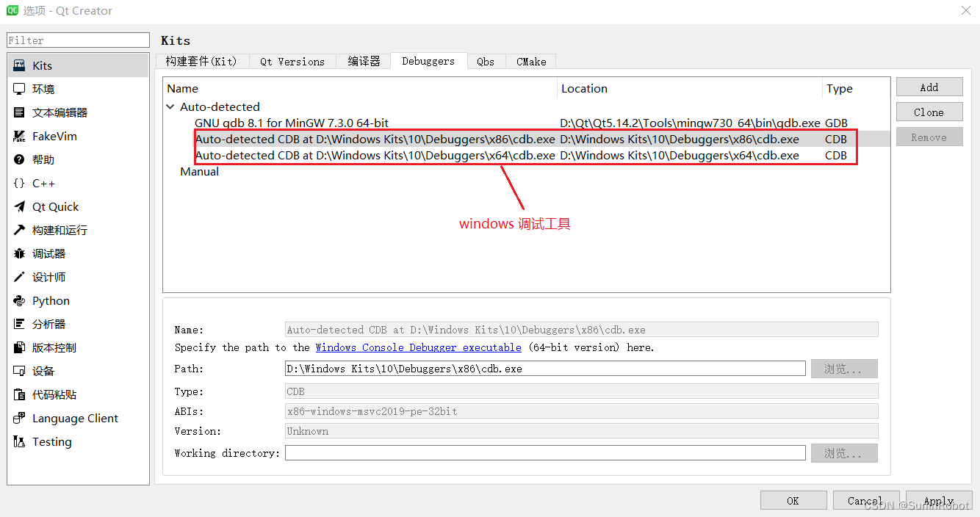Image resolution: width=980 pixels, height=517 pixels.
Task: Click the disabled debugger Name field
Action: 581,330
